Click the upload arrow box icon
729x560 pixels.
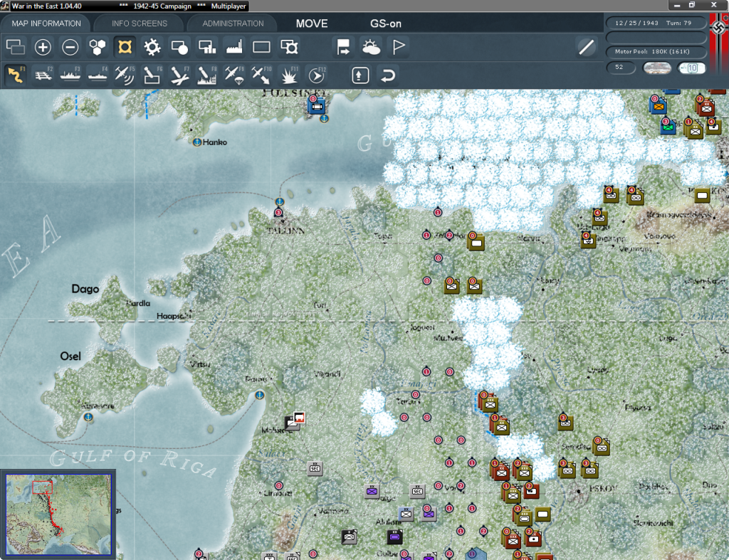[360, 75]
